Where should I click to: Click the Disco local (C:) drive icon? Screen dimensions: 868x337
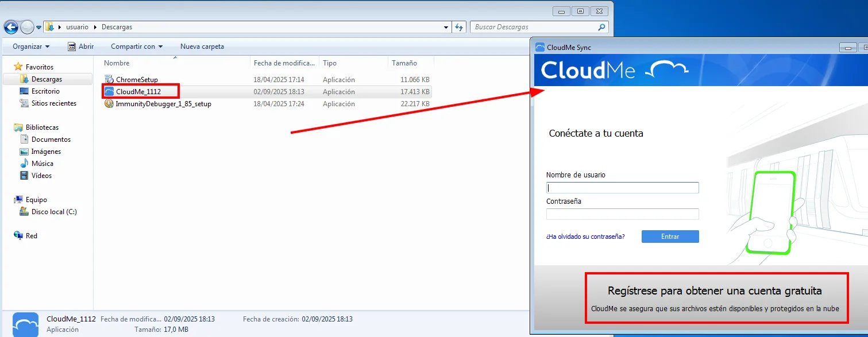tap(24, 212)
